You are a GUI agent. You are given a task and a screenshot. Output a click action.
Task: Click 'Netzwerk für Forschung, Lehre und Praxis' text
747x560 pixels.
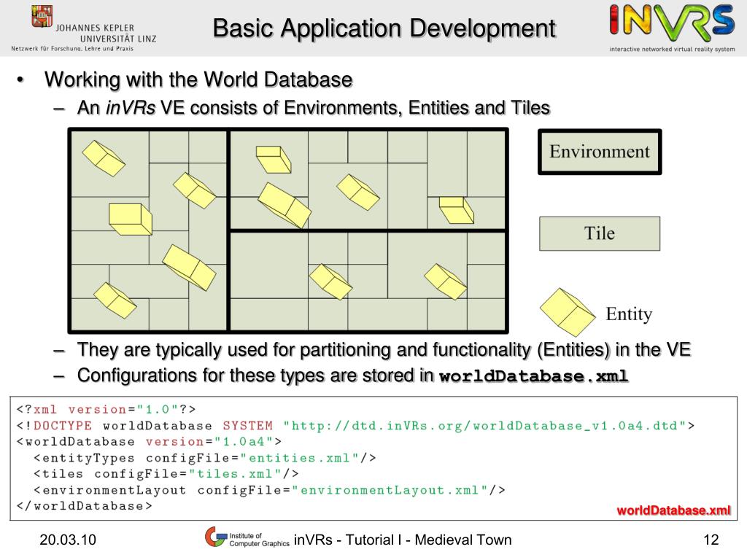72,49
